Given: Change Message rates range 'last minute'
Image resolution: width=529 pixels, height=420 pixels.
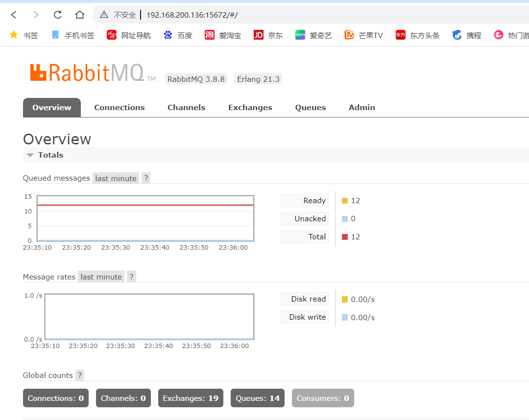Looking at the screenshot, I should coord(101,277).
